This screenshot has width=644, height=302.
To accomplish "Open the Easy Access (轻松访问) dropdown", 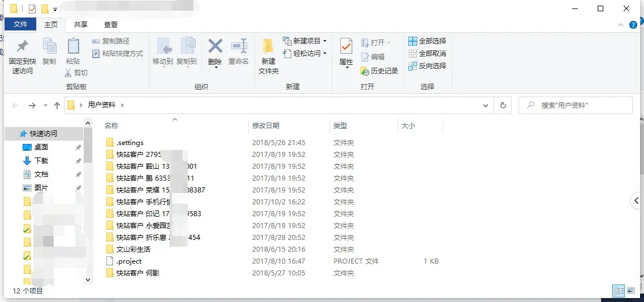I will [x=304, y=53].
